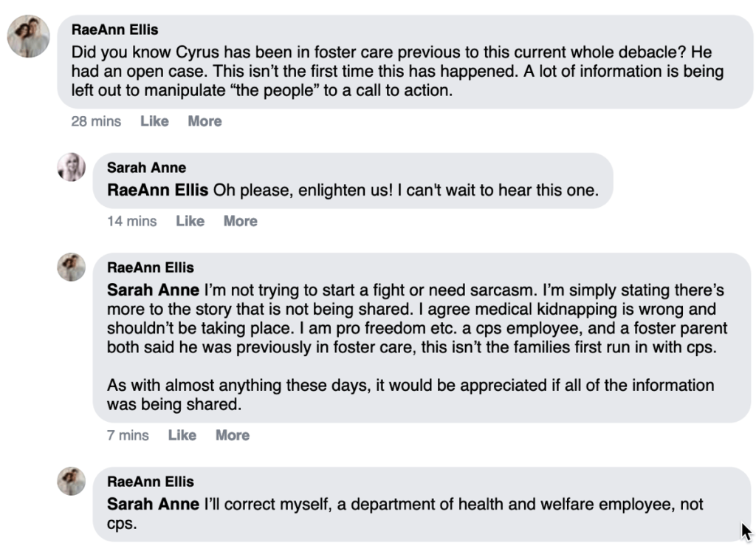The image size is (756, 546).
Task: Click the avatar beside the last RaeAnn Ellis comment
Action: (71, 481)
